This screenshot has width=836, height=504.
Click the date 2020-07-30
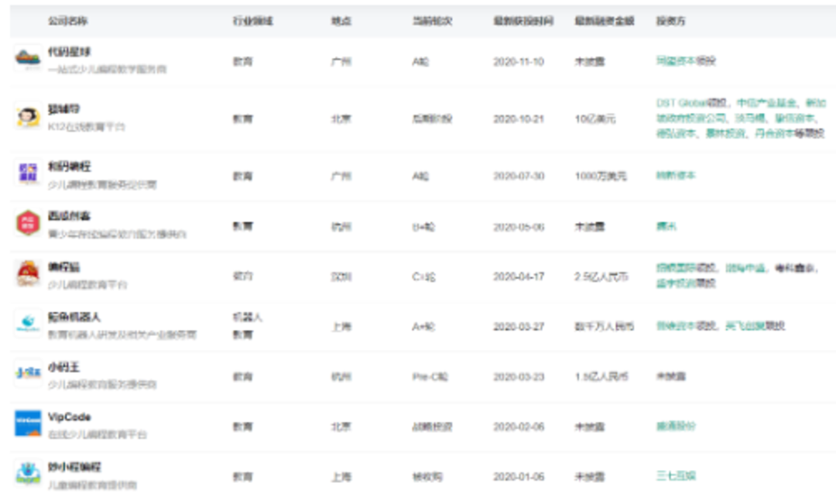(518, 176)
